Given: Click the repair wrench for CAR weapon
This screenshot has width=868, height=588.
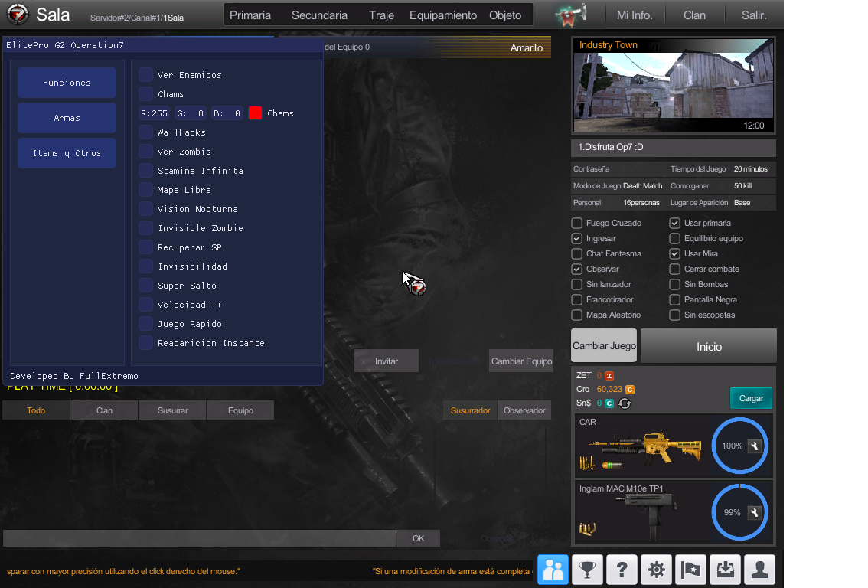Looking at the screenshot, I should [754, 446].
